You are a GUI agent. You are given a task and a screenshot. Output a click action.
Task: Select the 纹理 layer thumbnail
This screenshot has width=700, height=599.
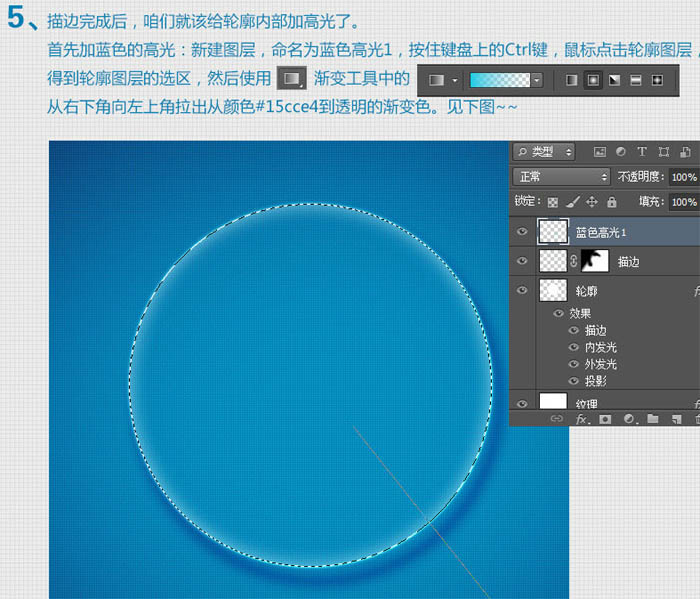click(x=553, y=401)
